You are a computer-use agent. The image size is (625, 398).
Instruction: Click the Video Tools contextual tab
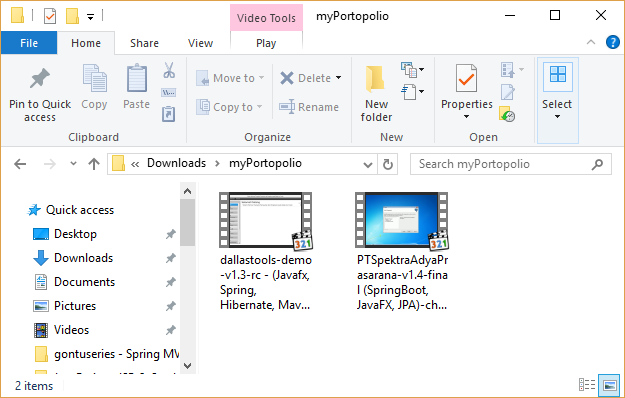tap(266, 18)
